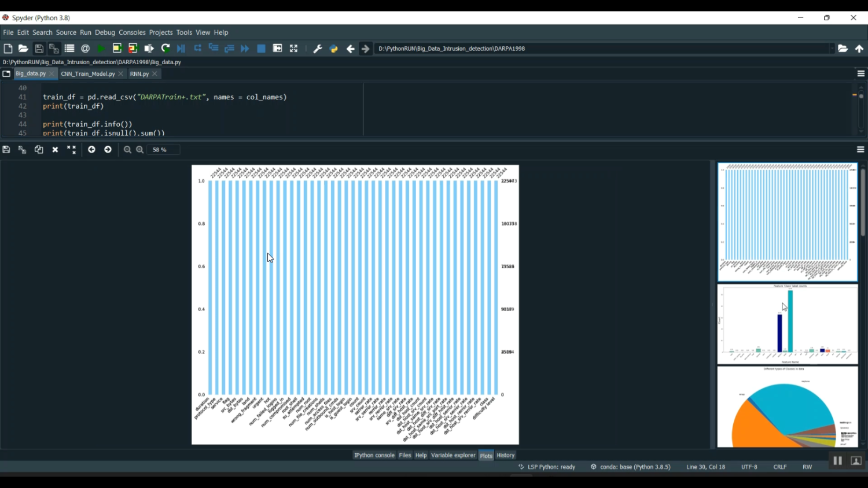Switch to the CNN_Train_Model.py editor tab

[x=88, y=74]
